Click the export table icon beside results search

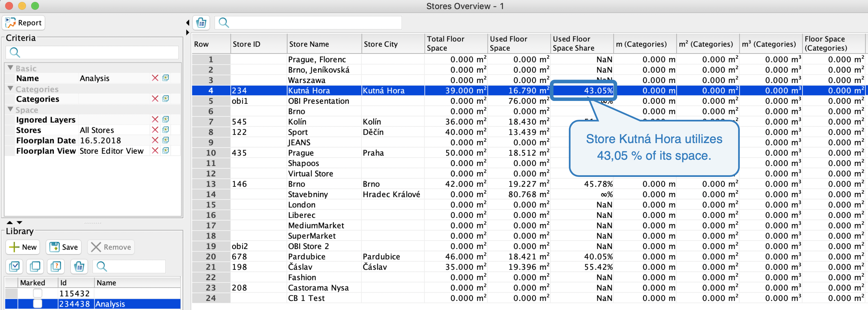[201, 22]
